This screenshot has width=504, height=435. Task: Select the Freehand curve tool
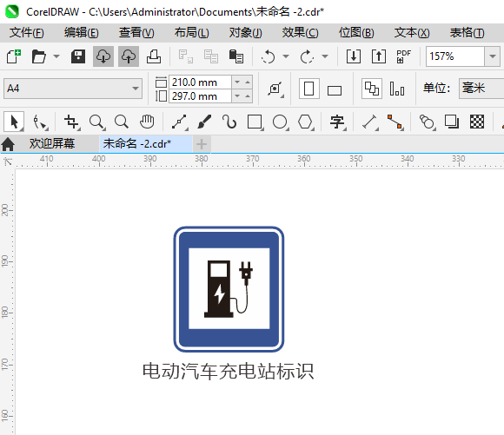point(179,122)
